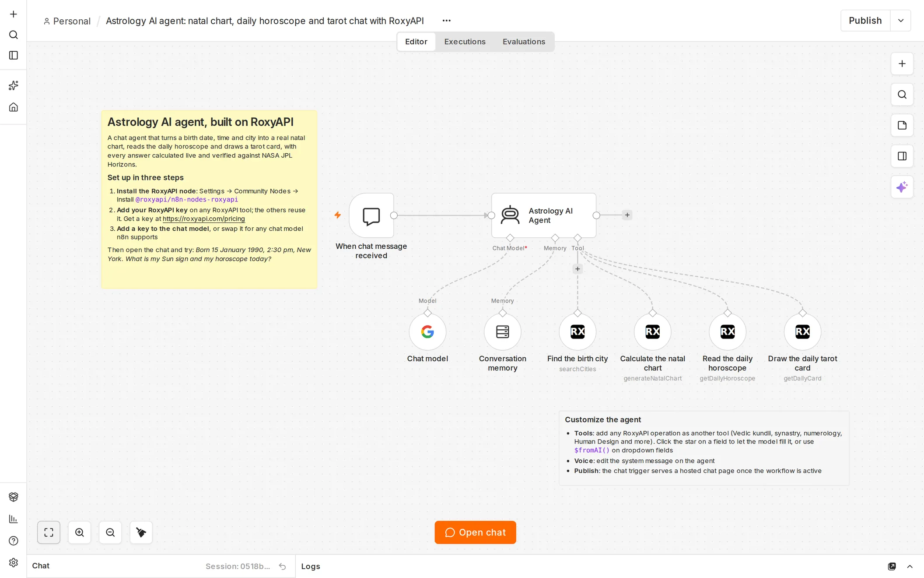
Task: Open the workflow three-dots menu
Action: click(446, 21)
